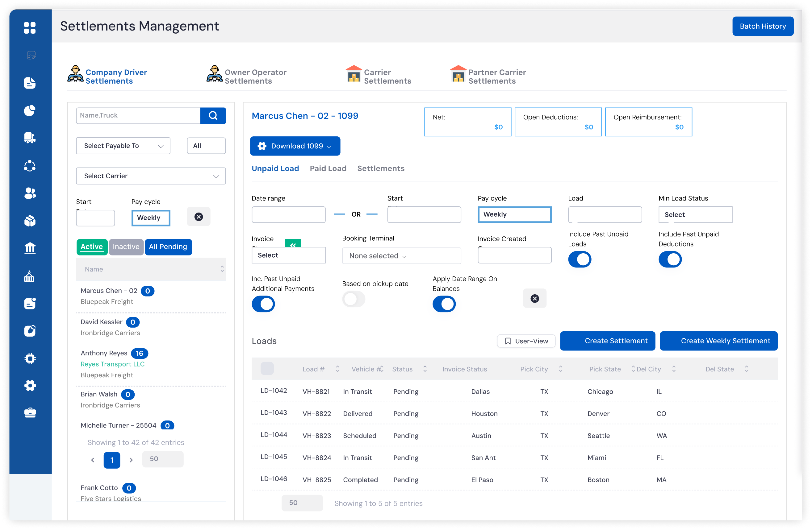Open the left panel Pay cycle Weekly dropdown
Viewport: 812px width, 530px height.
151,218
